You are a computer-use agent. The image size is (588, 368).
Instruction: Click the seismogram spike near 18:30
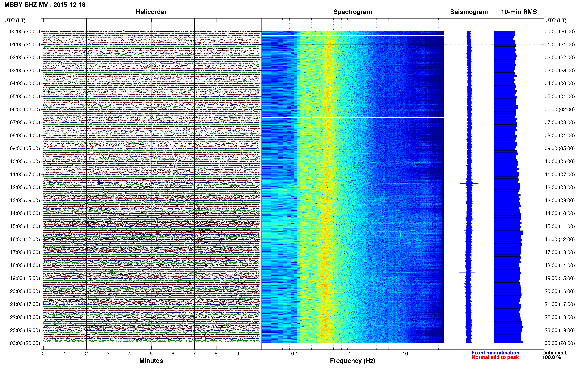[x=468, y=272]
